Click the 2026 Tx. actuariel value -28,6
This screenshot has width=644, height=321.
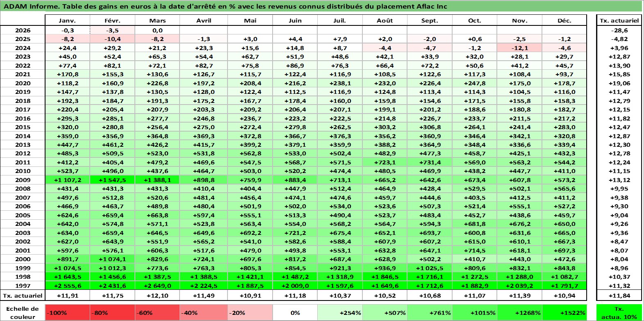point(619,30)
